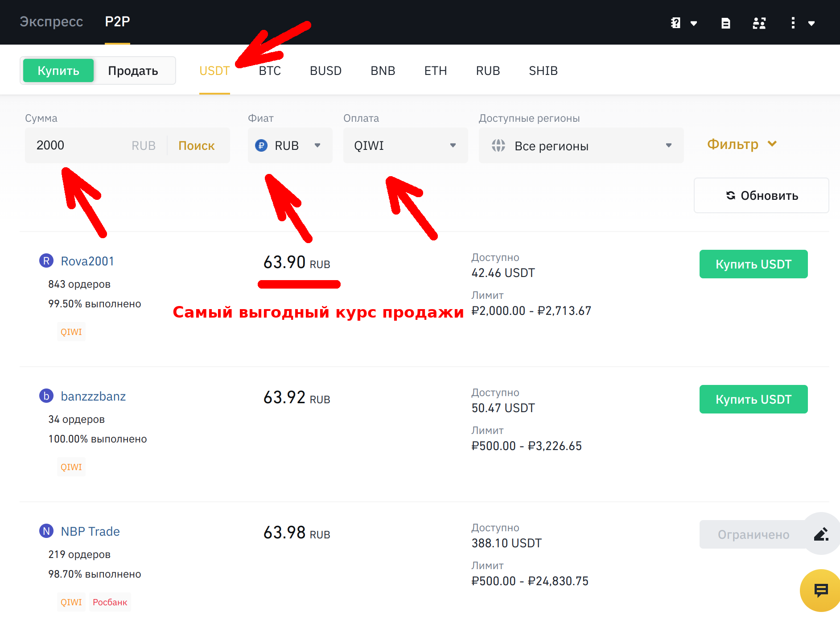Expand the Фильтр options

[x=742, y=144]
